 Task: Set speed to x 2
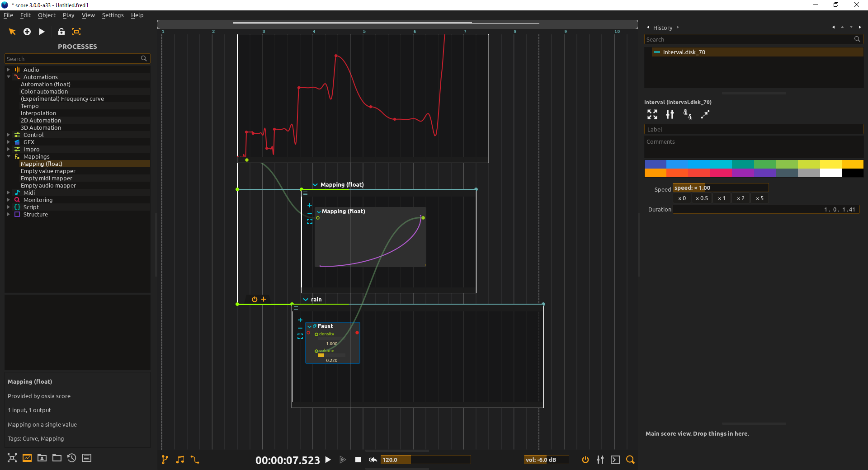(x=741, y=198)
